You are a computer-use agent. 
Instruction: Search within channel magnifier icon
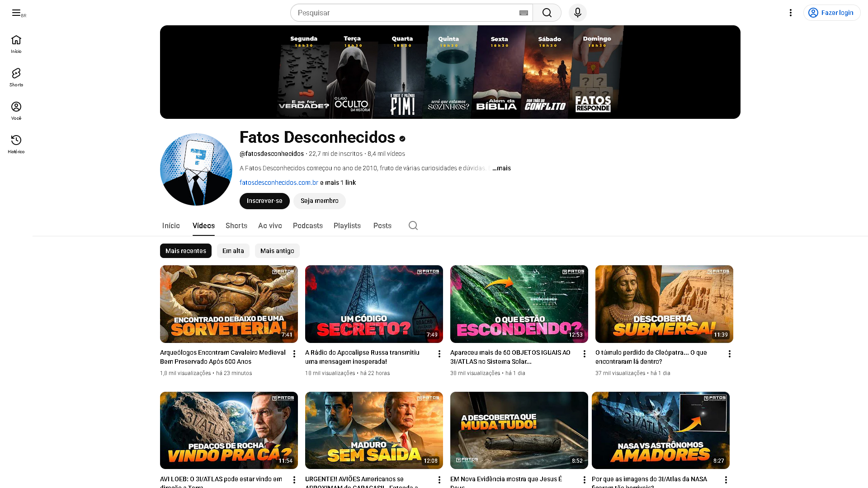413,225
